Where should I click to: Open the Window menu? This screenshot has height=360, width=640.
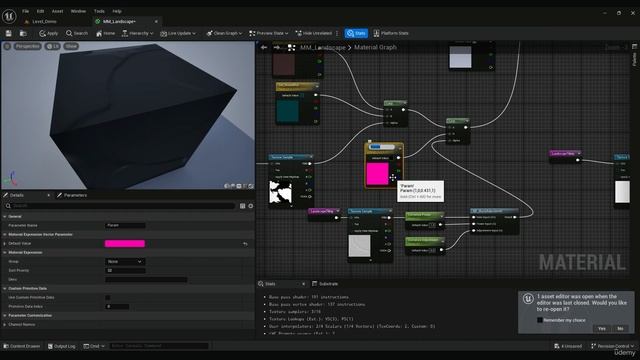click(78, 11)
